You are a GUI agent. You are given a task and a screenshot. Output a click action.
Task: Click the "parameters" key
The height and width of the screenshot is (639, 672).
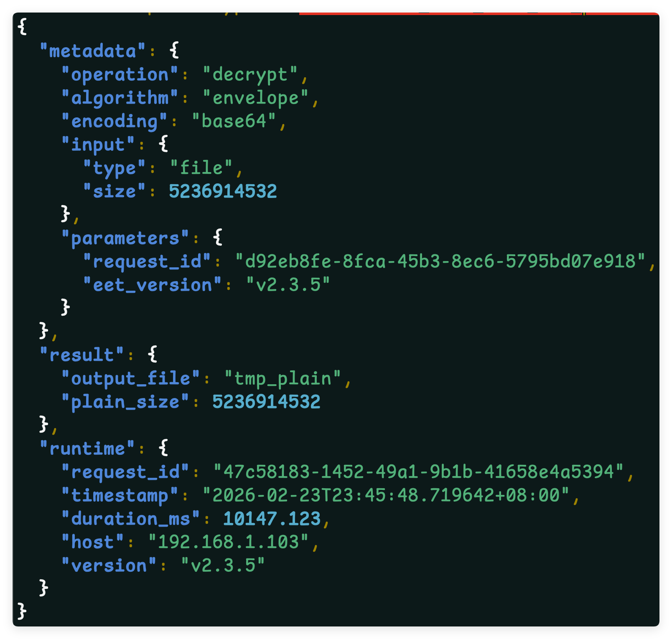click(125, 238)
